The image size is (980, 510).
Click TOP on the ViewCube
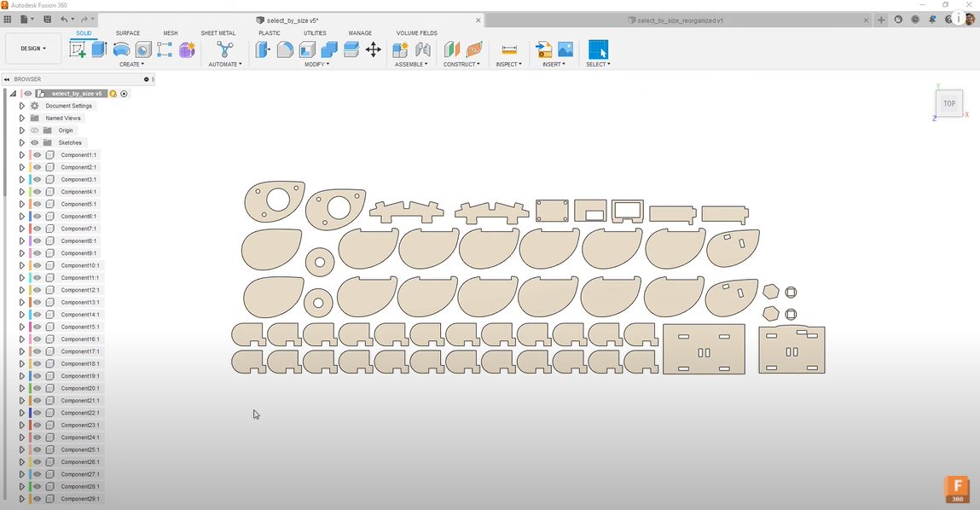[949, 102]
